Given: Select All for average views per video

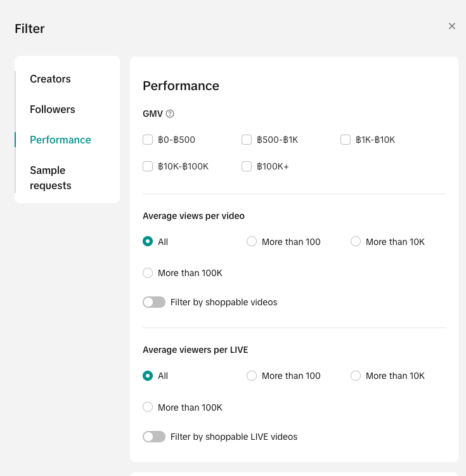Looking at the screenshot, I should [x=148, y=242].
